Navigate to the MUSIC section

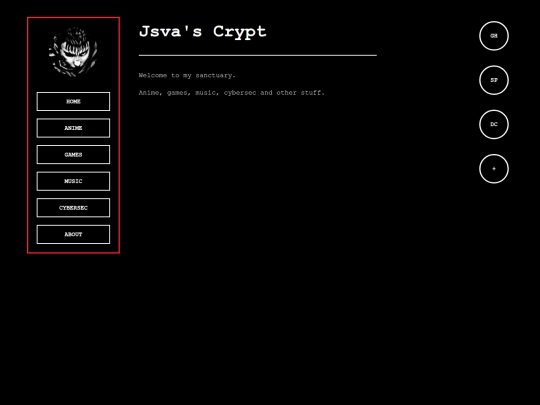tap(73, 181)
